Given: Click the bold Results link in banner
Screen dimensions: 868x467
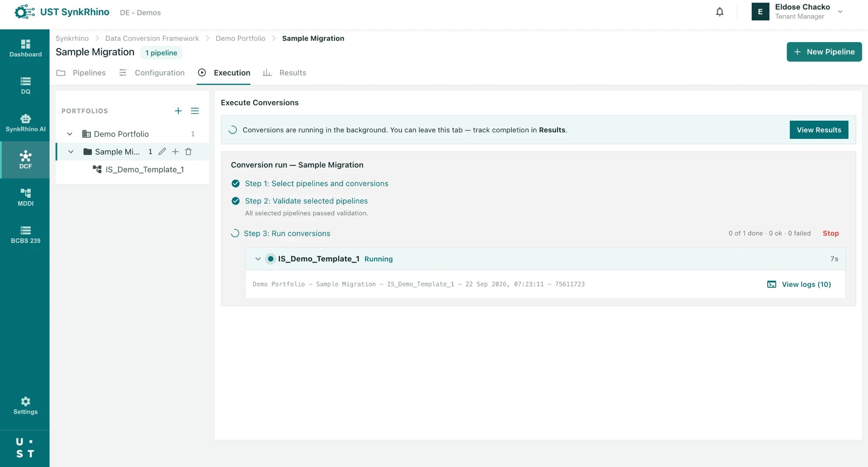Looking at the screenshot, I should point(552,130).
